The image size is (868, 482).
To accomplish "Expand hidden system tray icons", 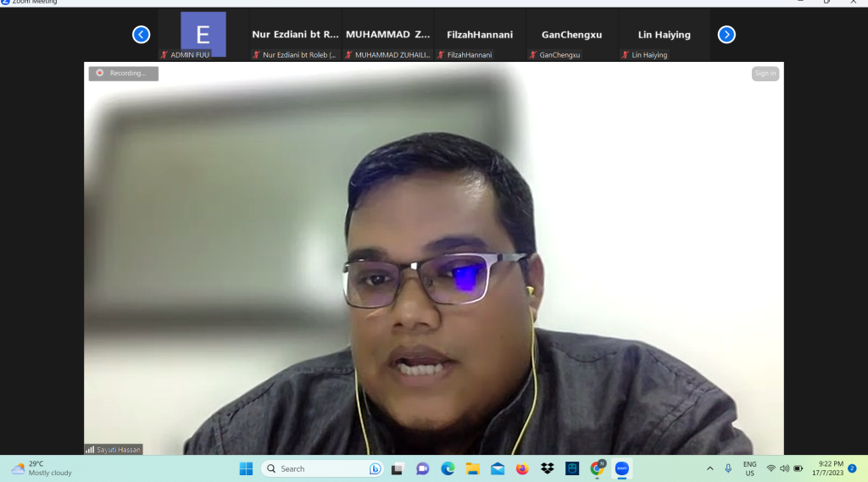I will coord(709,468).
